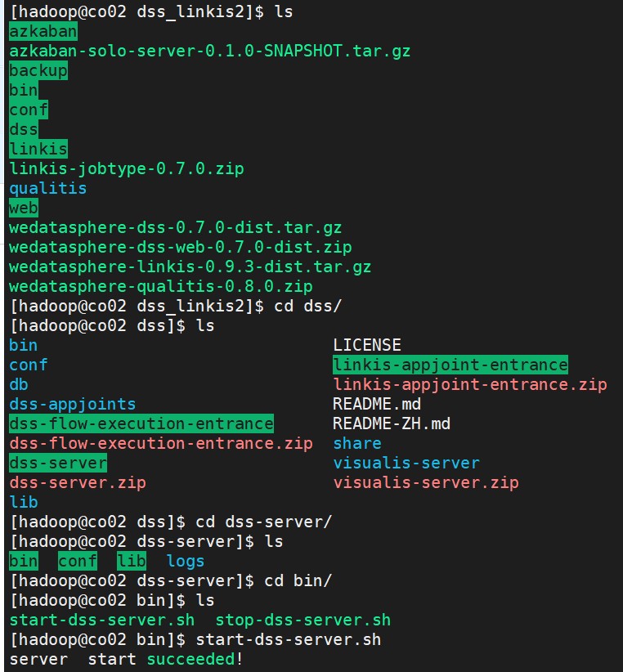Select the 'cd bin/' command line
623x672 pixels.
pos(171,581)
